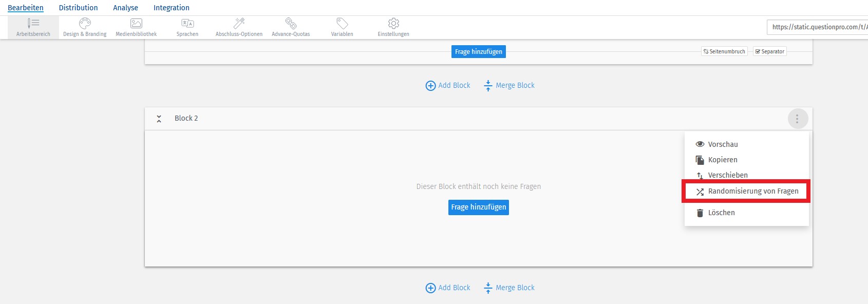Click 'Dieser Block enthält noch keine Fragen' text
The width and height of the screenshot is (868, 304).
pos(479,186)
